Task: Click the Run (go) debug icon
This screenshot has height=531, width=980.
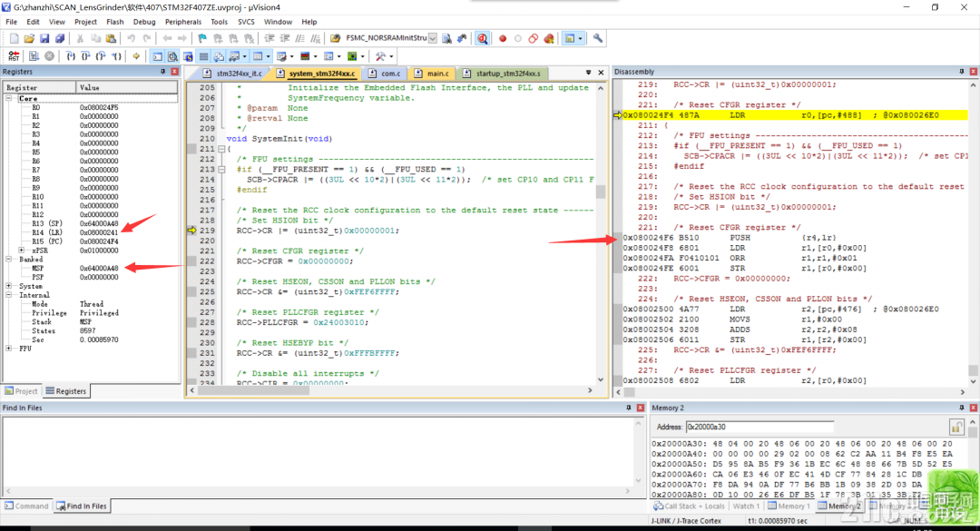Action: click(34, 56)
